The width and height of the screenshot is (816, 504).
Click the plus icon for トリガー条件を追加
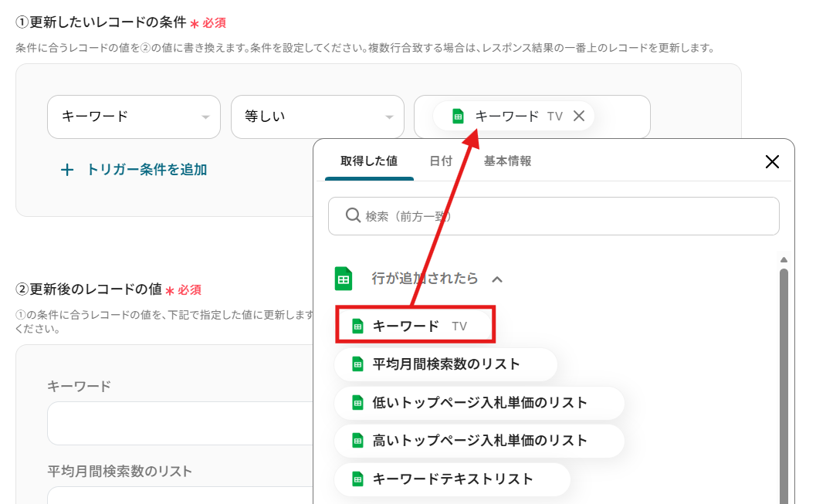click(67, 170)
